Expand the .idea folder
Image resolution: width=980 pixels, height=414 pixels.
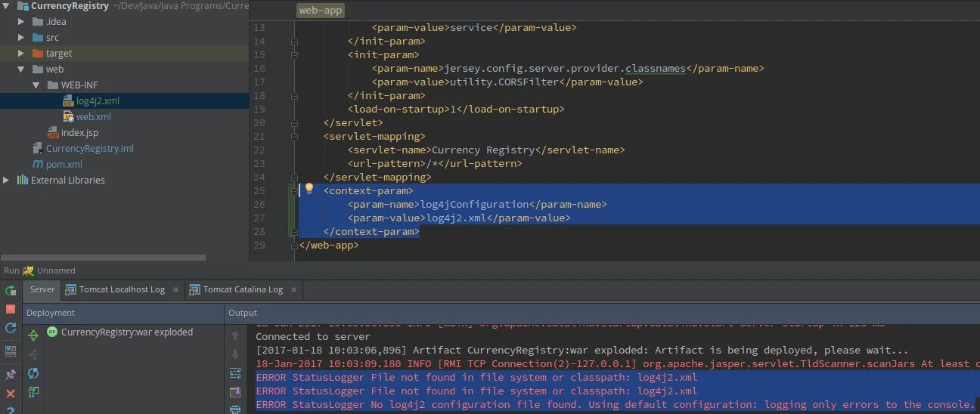[22, 21]
